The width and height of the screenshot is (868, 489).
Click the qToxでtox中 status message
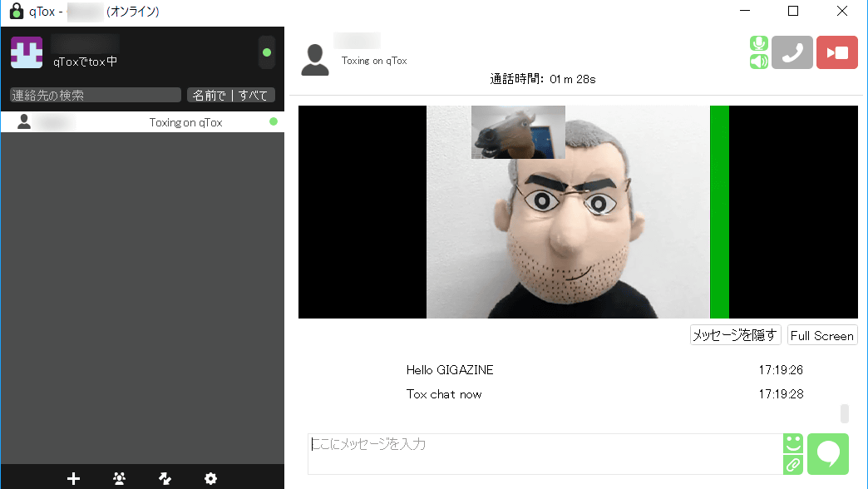(x=86, y=62)
